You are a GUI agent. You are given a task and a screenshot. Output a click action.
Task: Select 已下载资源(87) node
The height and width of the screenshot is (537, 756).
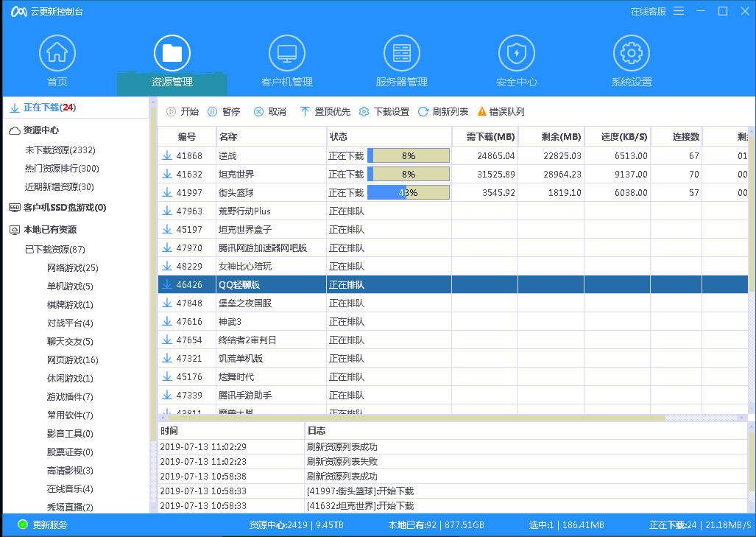tap(55, 250)
